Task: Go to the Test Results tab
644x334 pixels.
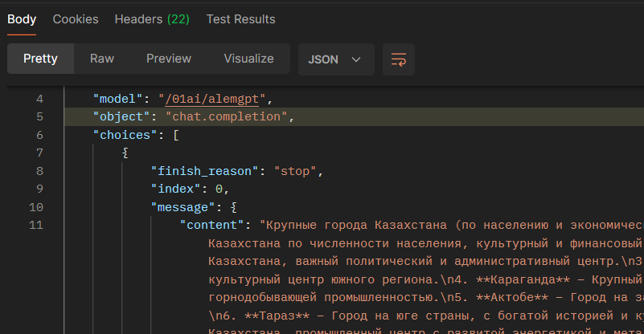Action: click(240, 18)
